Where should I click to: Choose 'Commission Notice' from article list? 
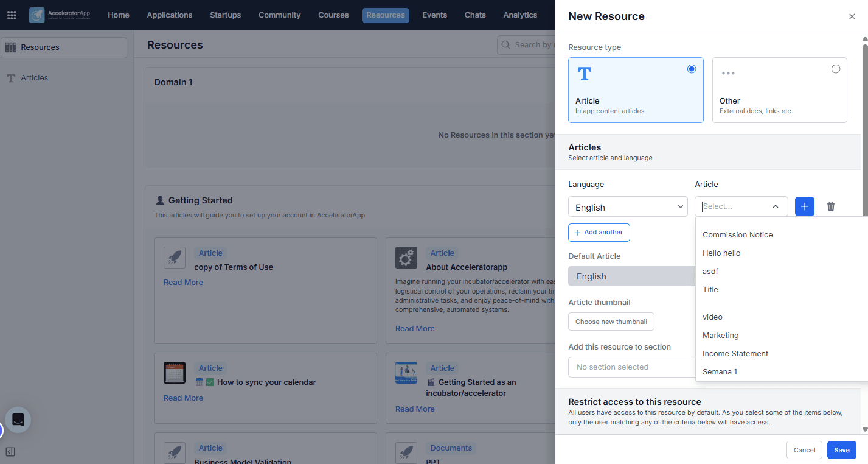[x=737, y=235]
